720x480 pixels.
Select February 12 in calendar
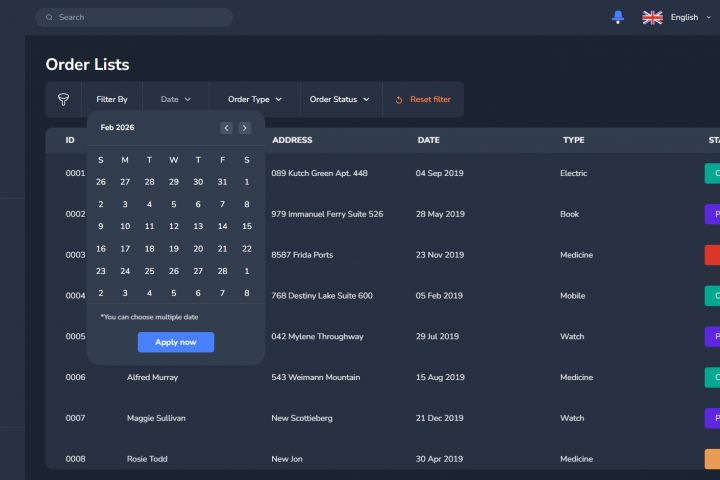[x=174, y=226]
